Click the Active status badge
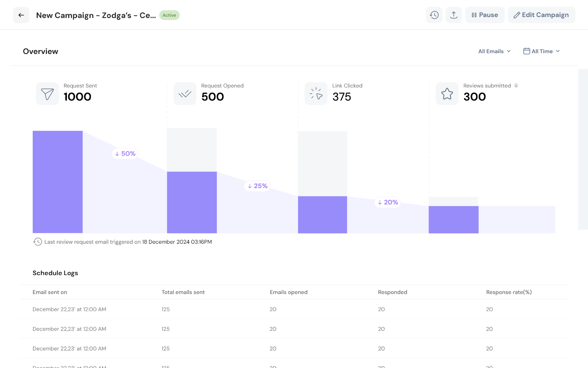The width and height of the screenshot is (588, 368). 169,15
